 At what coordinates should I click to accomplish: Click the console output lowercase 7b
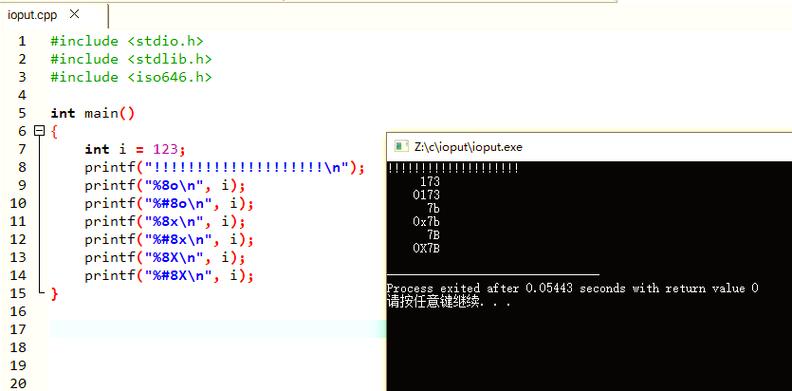tap(433, 208)
